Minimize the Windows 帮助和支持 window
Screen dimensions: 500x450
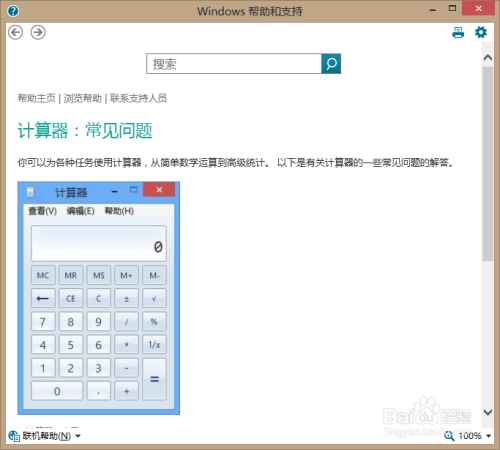pos(433,10)
